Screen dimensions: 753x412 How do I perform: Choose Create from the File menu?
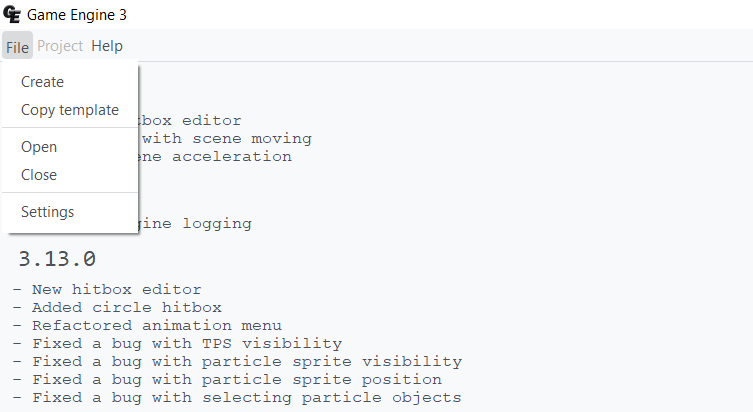pos(42,82)
